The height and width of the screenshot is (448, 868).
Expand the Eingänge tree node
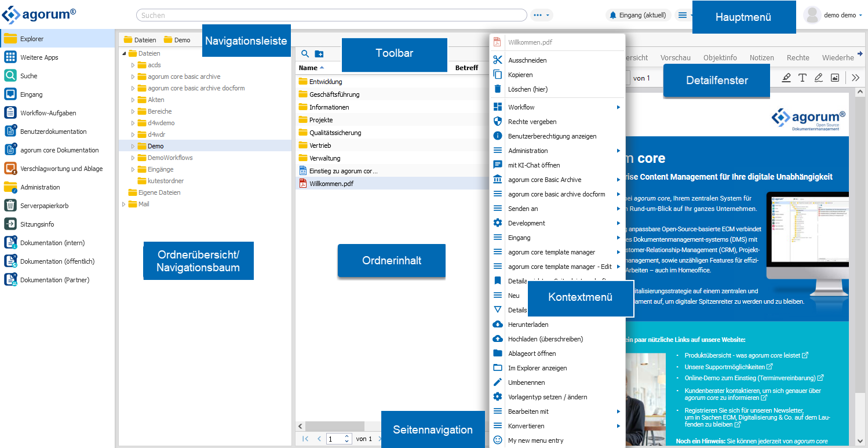(x=133, y=169)
